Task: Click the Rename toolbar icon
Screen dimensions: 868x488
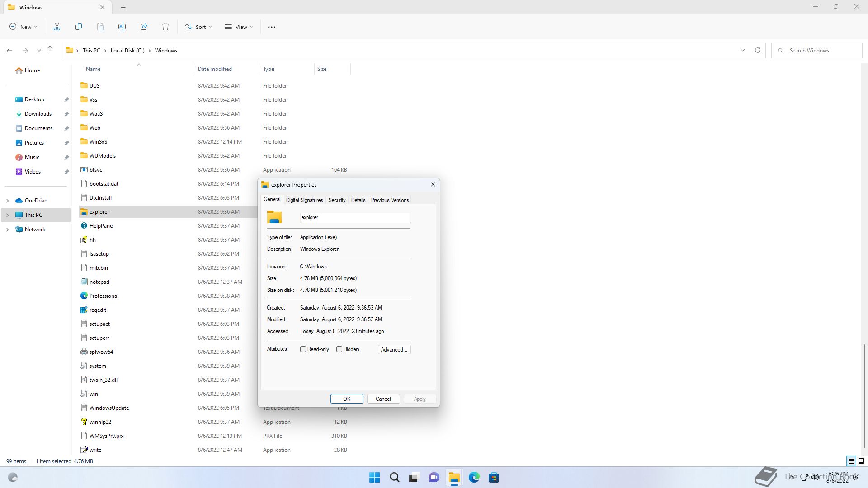Action: [122, 27]
